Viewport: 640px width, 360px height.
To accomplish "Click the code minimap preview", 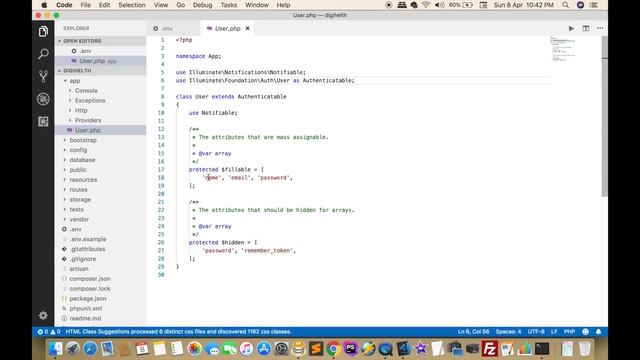I will pos(562,48).
